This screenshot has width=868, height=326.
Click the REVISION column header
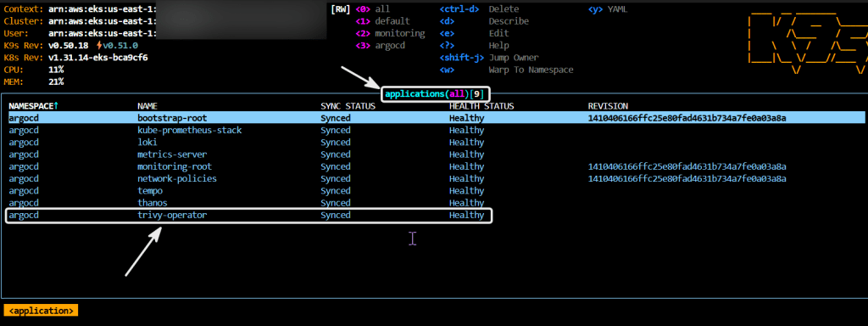click(608, 106)
